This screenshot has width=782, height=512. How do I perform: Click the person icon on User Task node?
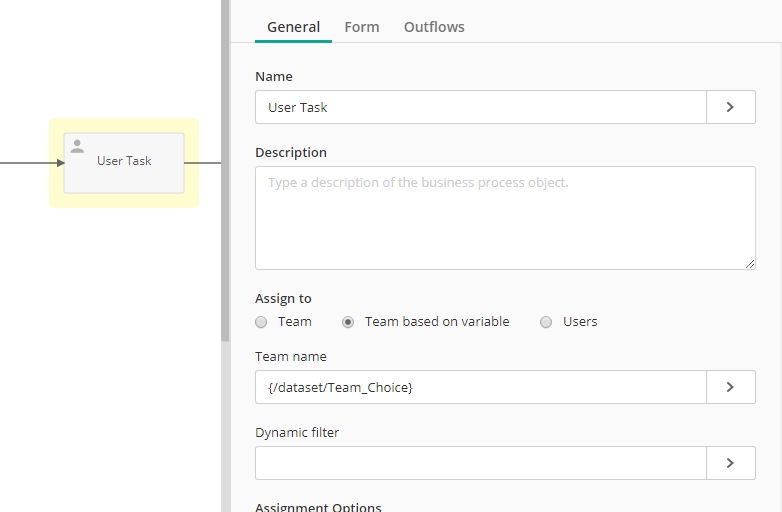pyautogui.click(x=77, y=146)
